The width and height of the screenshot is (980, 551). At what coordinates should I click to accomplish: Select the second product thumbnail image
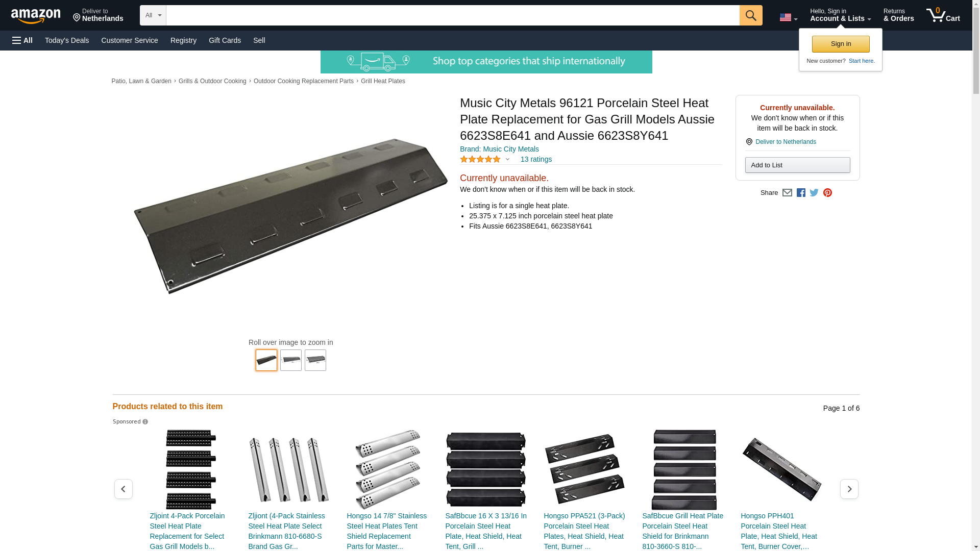click(x=291, y=360)
